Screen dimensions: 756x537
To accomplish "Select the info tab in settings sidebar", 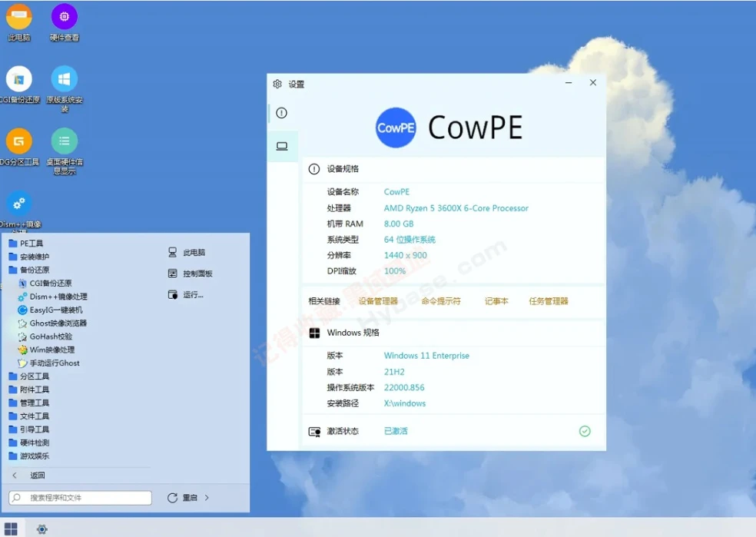I will (x=281, y=113).
